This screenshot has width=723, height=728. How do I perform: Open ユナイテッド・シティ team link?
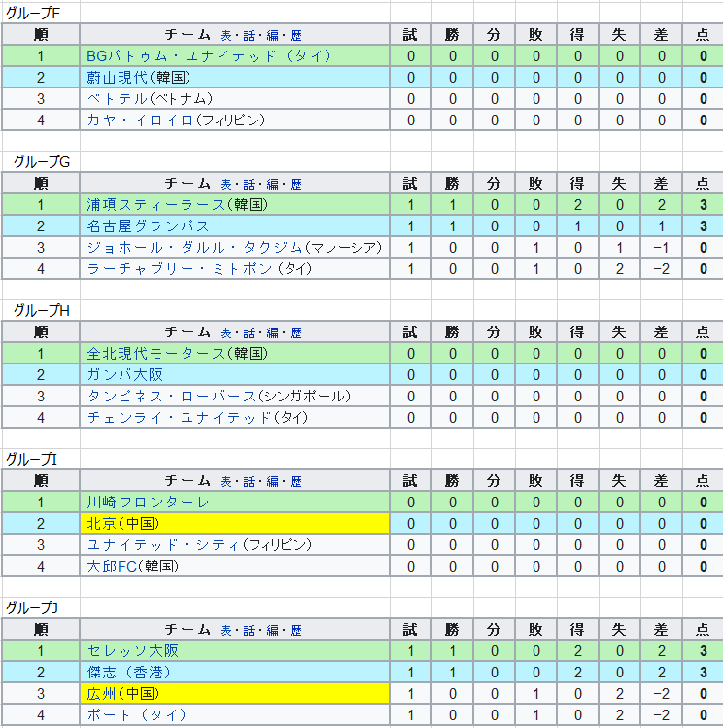[x=163, y=544]
